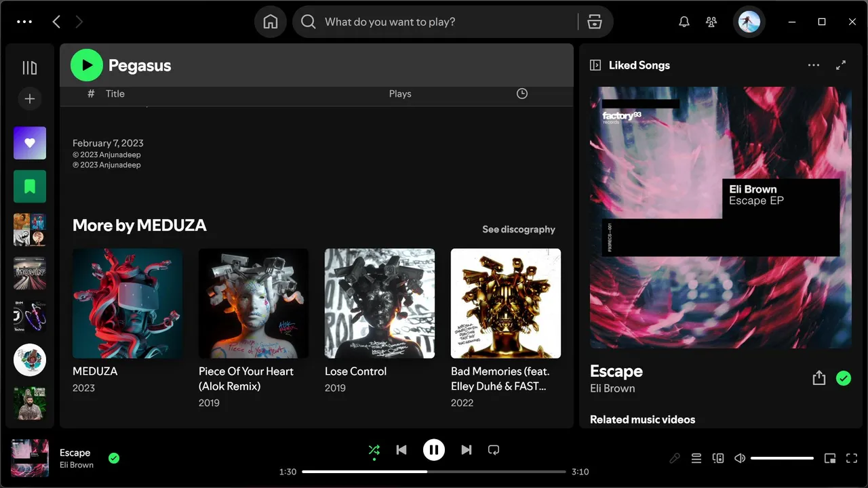Open Bad Memories album title
The image size is (868, 488).
coord(500,379)
